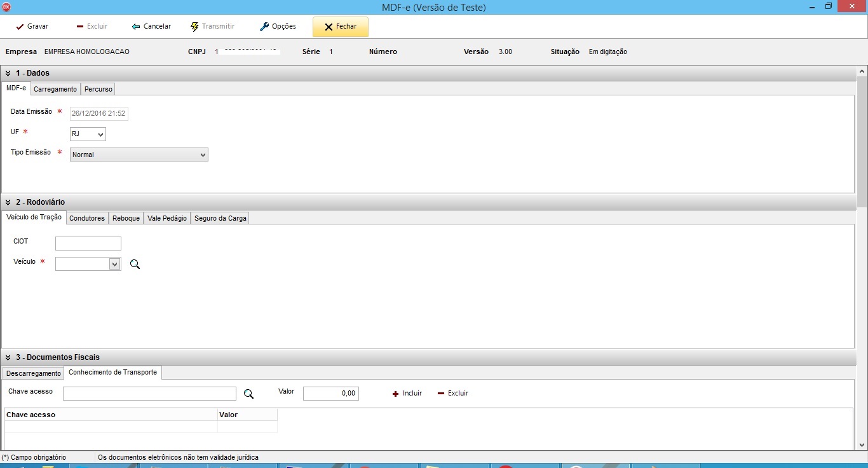Click the Versão 3.00 value
Screen dimensions: 868x468
pyautogui.click(x=505, y=52)
